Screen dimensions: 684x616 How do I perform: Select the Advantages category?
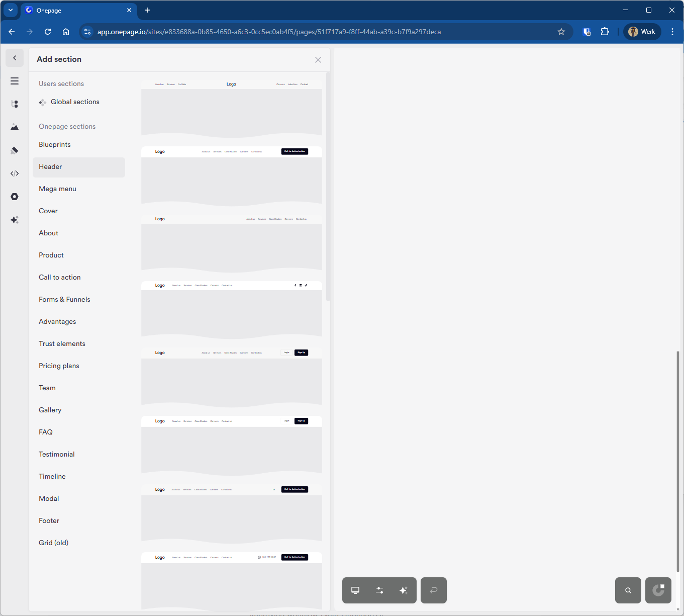point(79,322)
